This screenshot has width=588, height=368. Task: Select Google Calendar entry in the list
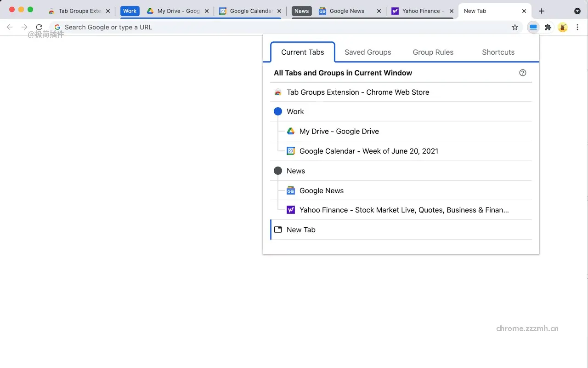(x=368, y=151)
